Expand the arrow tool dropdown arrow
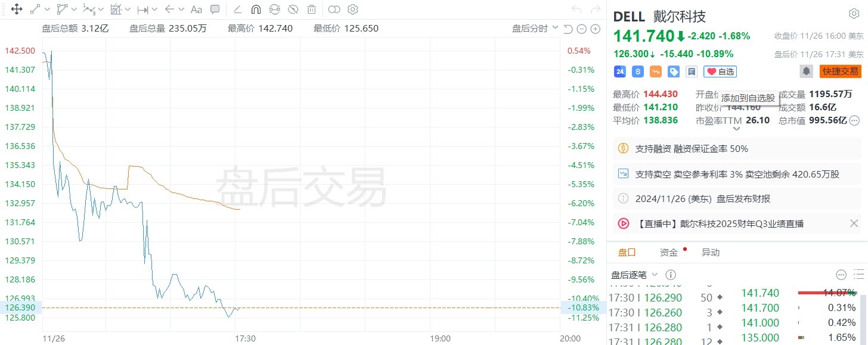 click(181, 10)
